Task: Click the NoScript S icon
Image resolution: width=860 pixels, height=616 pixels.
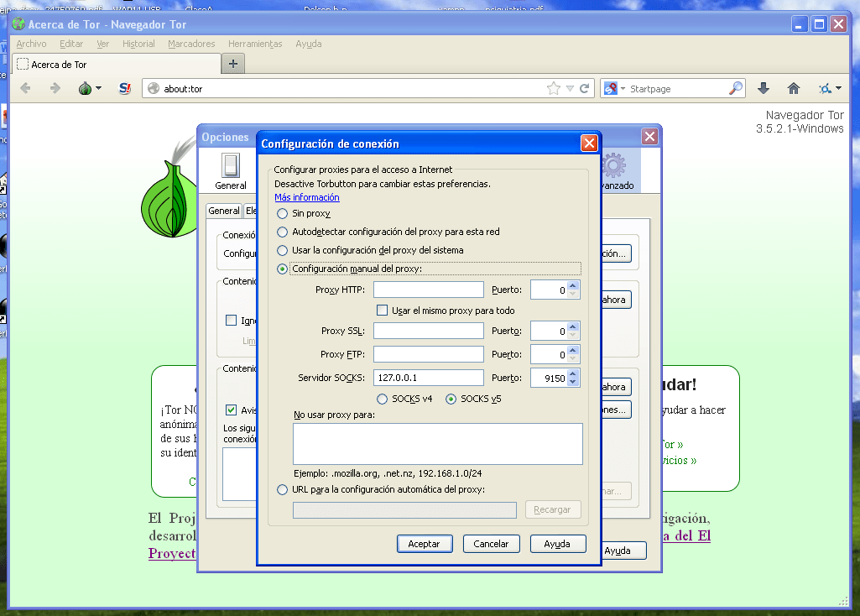Action: (x=125, y=88)
